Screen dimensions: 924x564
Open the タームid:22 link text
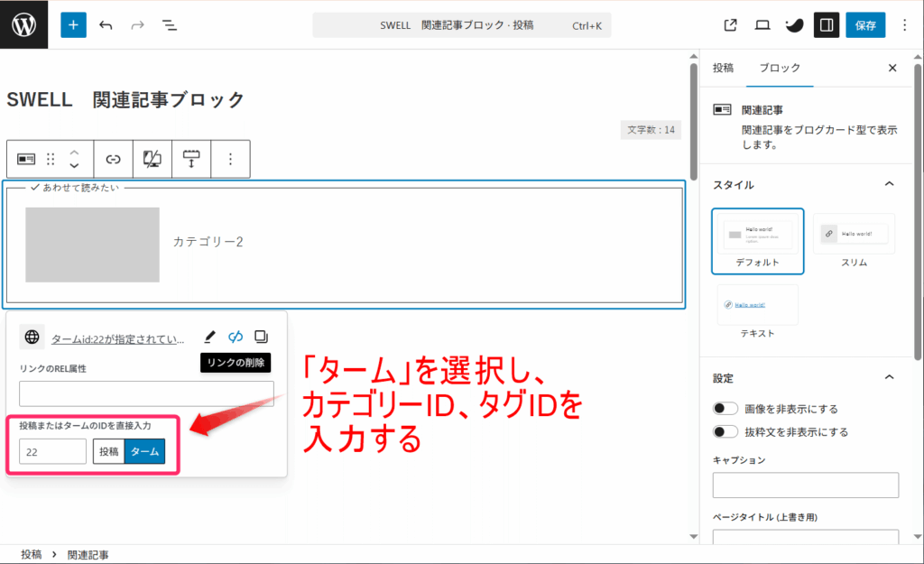click(x=118, y=339)
